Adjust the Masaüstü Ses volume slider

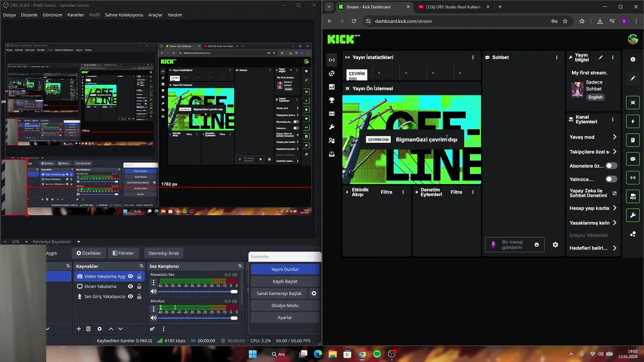pyautogui.click(x=198, y=292)
